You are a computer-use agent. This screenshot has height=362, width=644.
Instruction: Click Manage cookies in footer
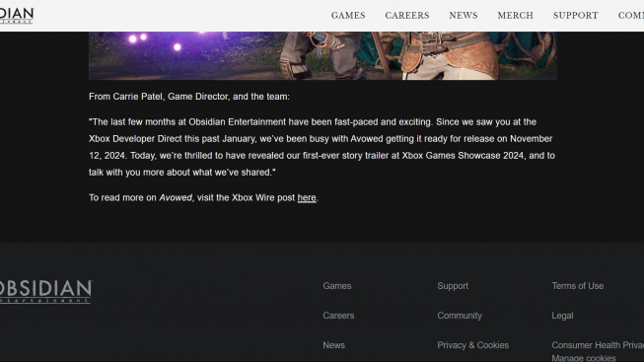584,358
